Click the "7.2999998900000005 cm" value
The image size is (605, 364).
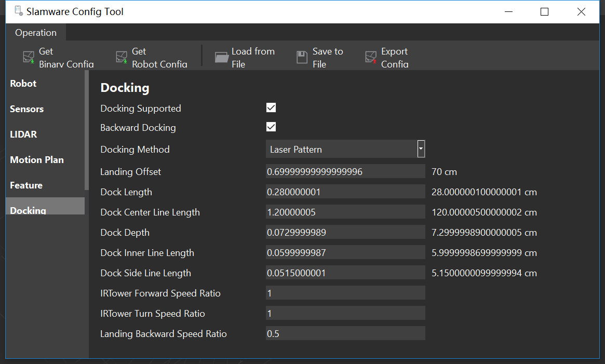coord(484,233)
